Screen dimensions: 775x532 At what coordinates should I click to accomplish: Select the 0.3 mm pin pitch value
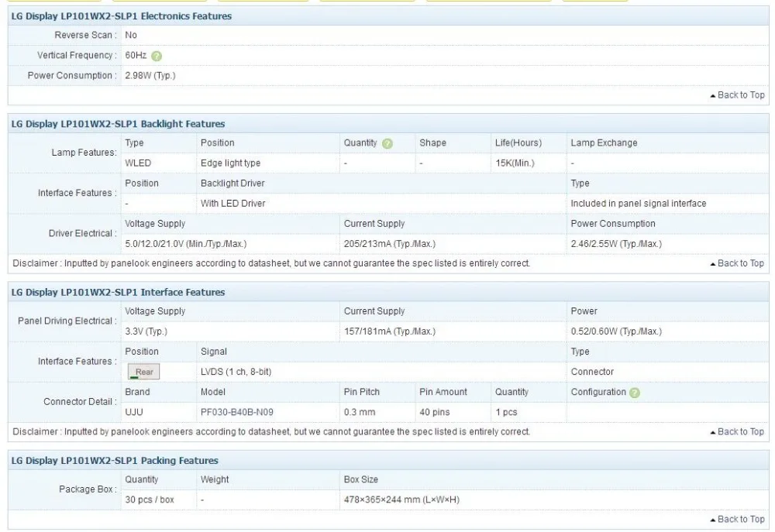[x=360, y=413]
